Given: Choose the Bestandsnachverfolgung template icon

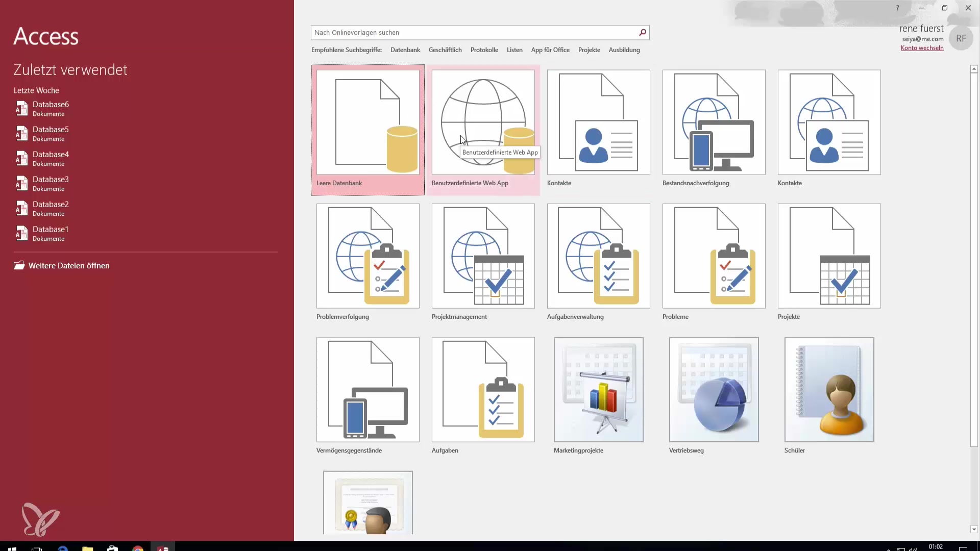Looking at the screenshot, I should 714,122.
